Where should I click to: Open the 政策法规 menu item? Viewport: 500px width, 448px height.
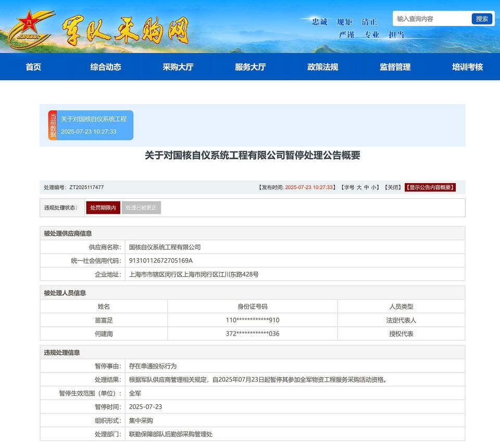[x=323, y=67]
